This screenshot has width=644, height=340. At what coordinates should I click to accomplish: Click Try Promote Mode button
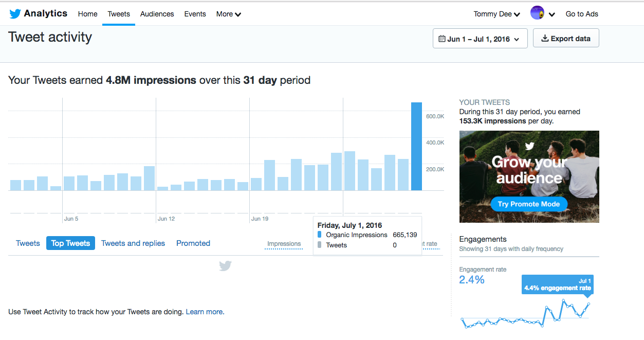pyautogui.click(x=529, y=204)
